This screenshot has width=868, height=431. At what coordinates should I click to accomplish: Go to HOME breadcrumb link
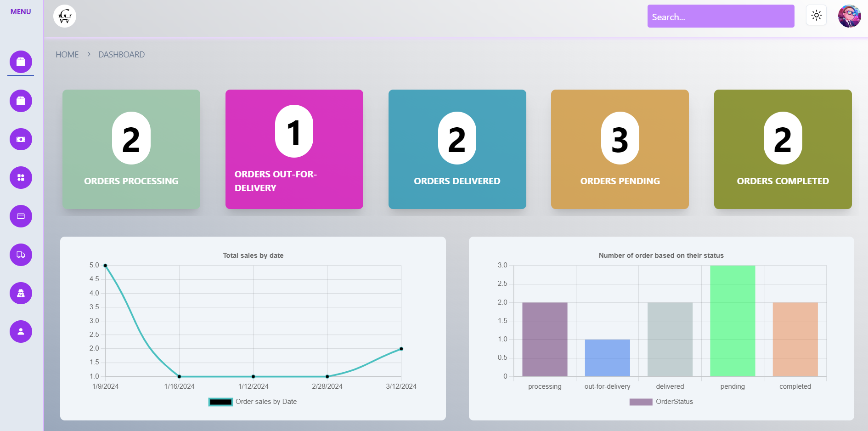click(x=67, y=55)
